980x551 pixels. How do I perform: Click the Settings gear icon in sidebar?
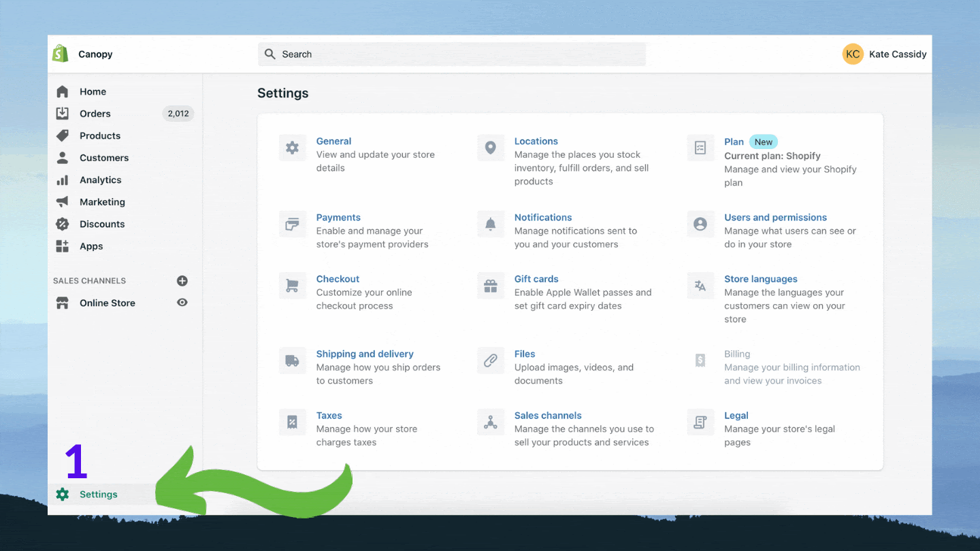(63, 495)
